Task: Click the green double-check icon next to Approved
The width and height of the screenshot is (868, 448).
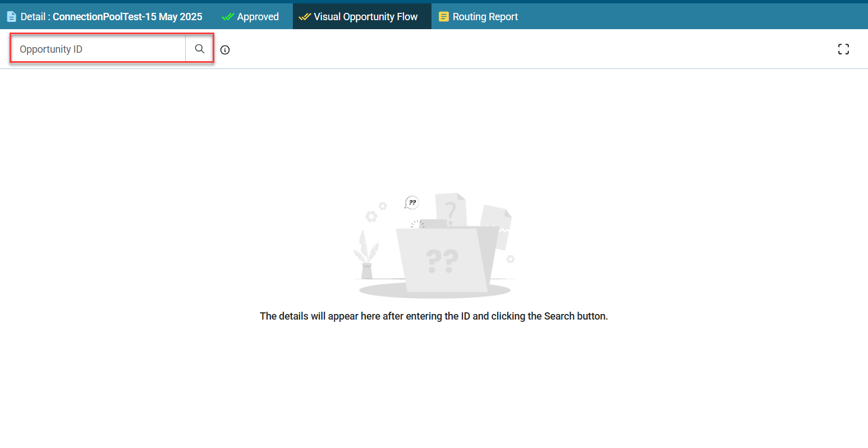Action: 228,17
